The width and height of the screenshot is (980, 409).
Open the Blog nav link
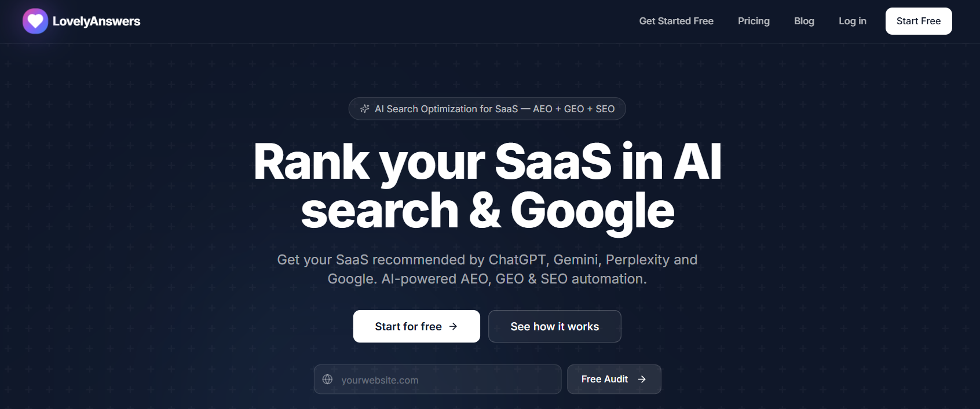pos(804,21)
